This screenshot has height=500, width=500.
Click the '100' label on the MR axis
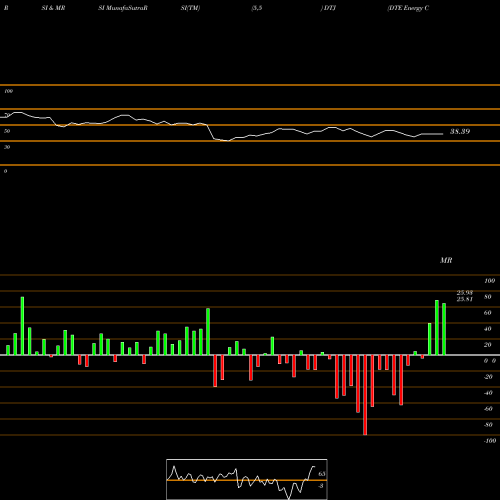(x=489, y=281)
